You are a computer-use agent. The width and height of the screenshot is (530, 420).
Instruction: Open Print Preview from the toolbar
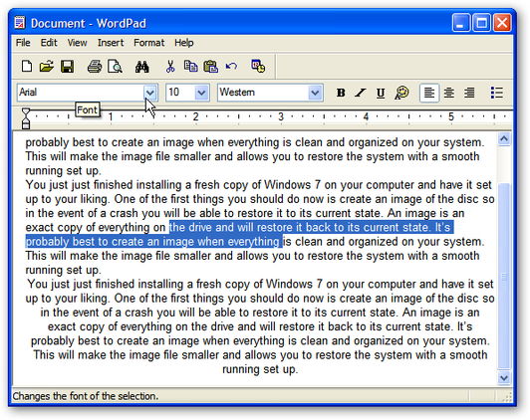(x=115, y=66)
